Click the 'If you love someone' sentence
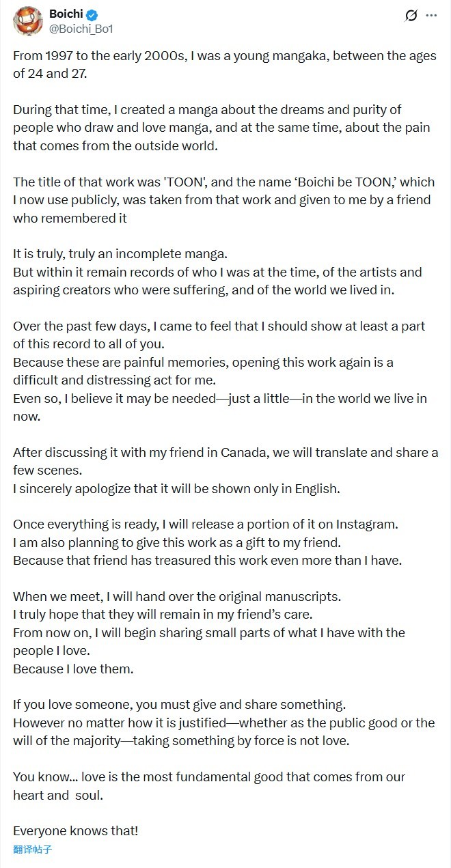Screen dimensions: 451x868 coord(179,704)
